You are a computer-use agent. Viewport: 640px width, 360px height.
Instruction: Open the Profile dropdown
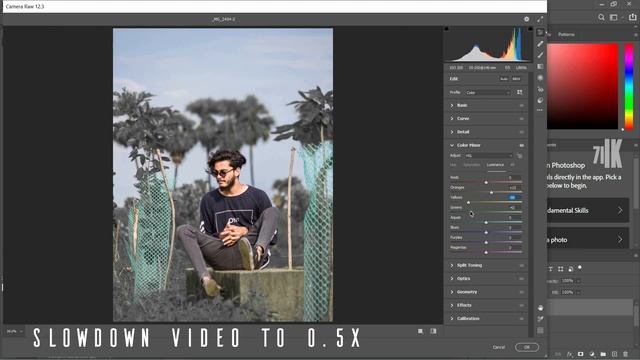[487, 93]
